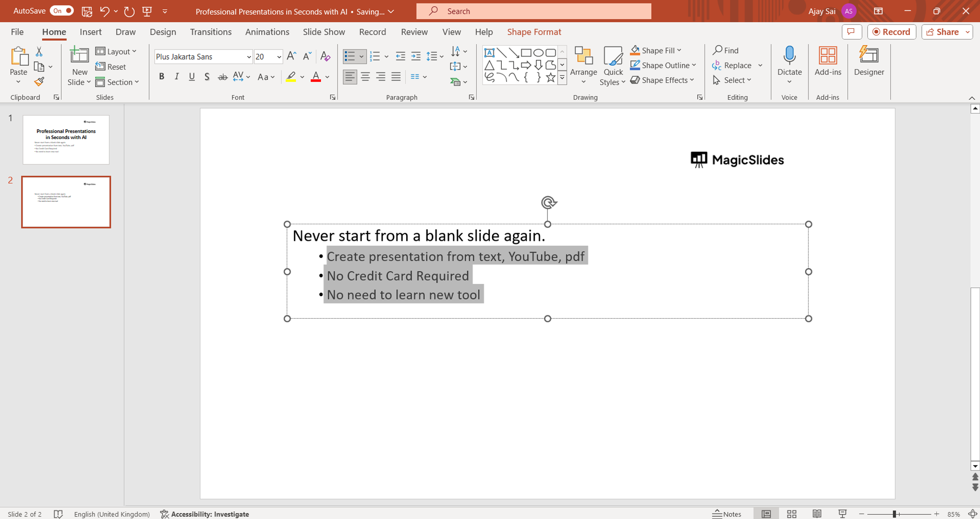Select the oval shape in gallery
The image size is (980, 519).
(x=539, y=52)
